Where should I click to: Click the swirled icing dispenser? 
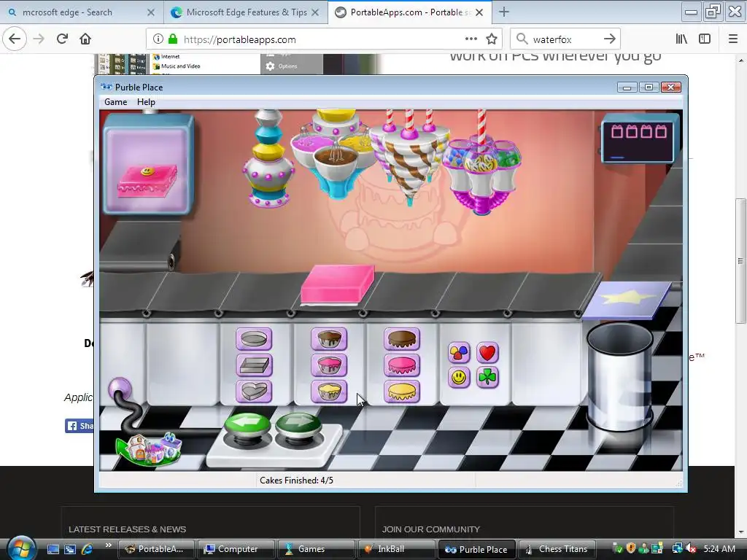(409, 157)
